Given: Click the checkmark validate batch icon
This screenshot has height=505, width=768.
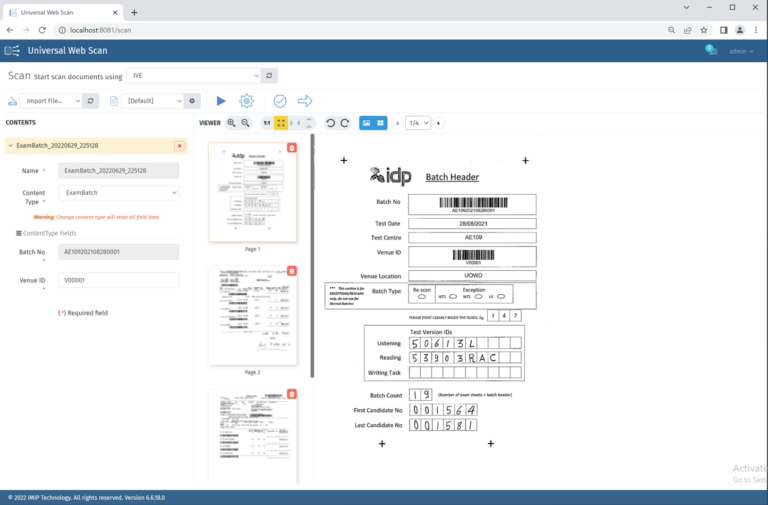Looking at the screenshot, I should point(280,101).
